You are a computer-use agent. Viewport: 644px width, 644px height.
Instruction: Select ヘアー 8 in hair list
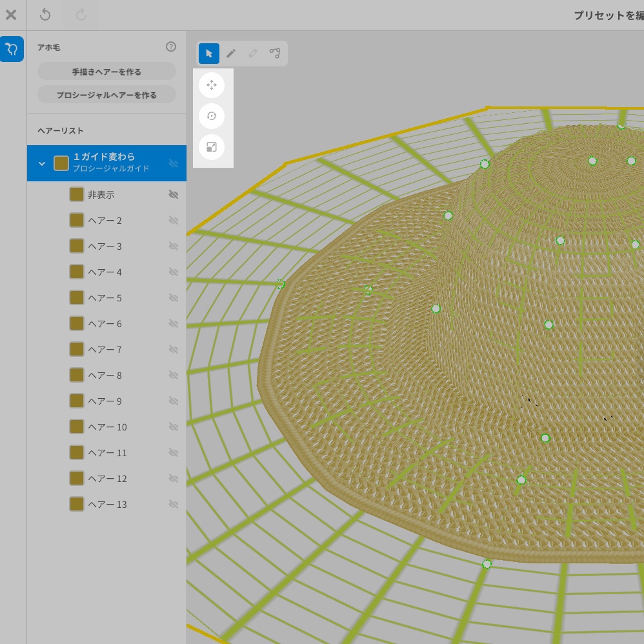click(x=106, y=376)
